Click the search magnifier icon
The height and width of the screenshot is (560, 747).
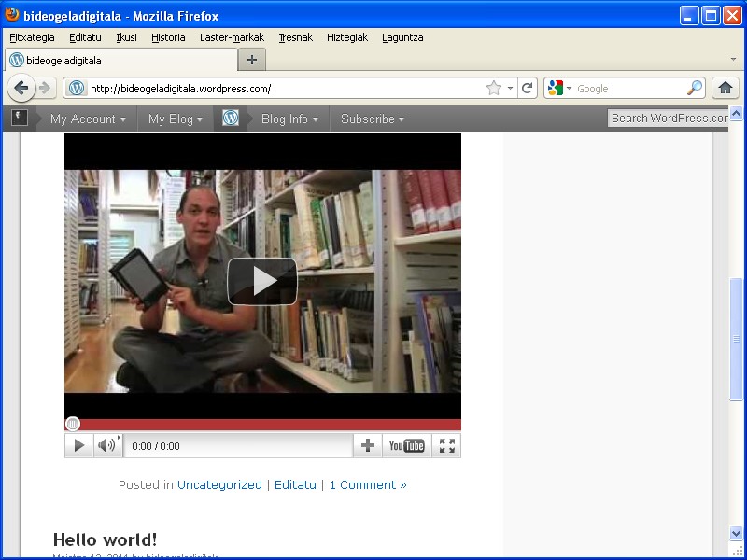[x=695, y=88]
